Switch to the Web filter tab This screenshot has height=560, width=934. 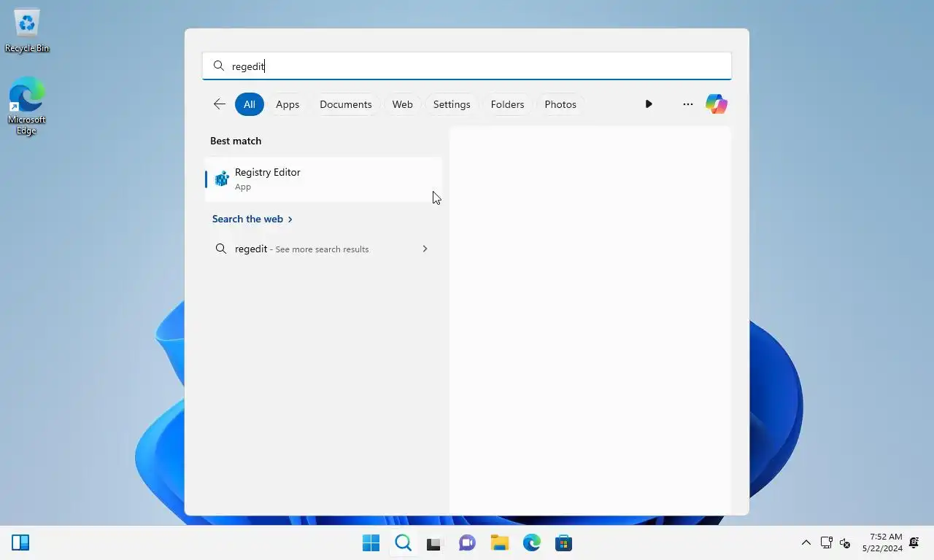(402, 104)
